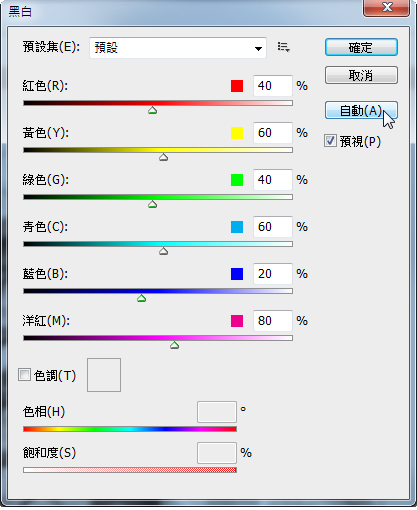Screen dimensions: 417x510
Task: Click the blue color swatch
Action: pos(237,274)
